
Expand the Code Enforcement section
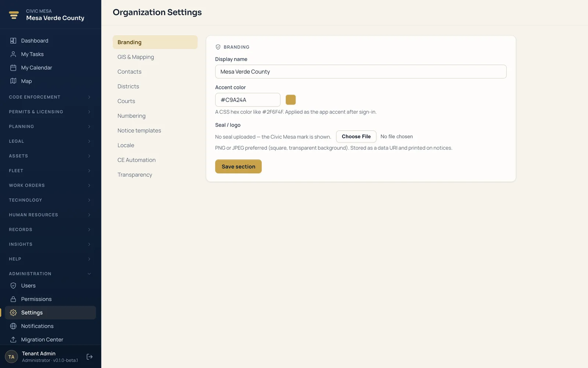[50, 97]
